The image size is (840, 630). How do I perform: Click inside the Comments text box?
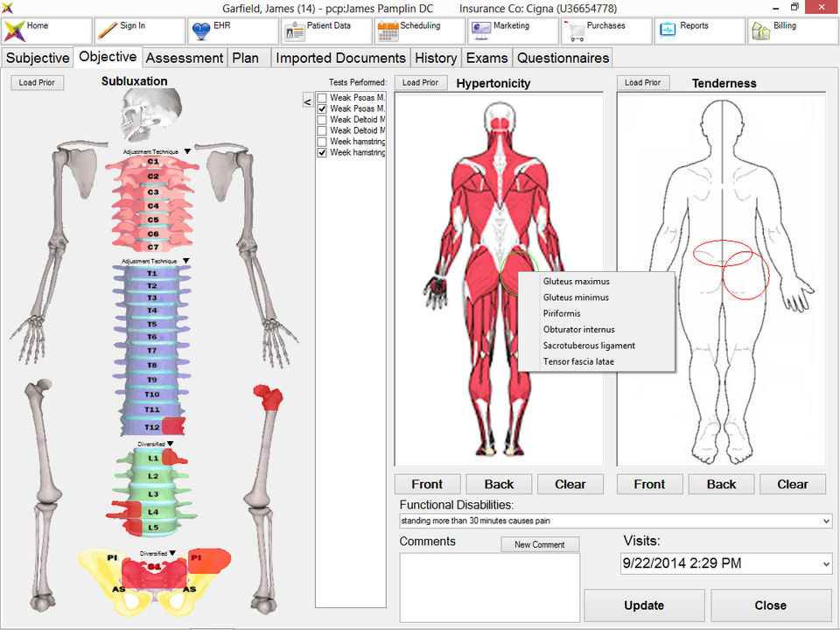490,588
